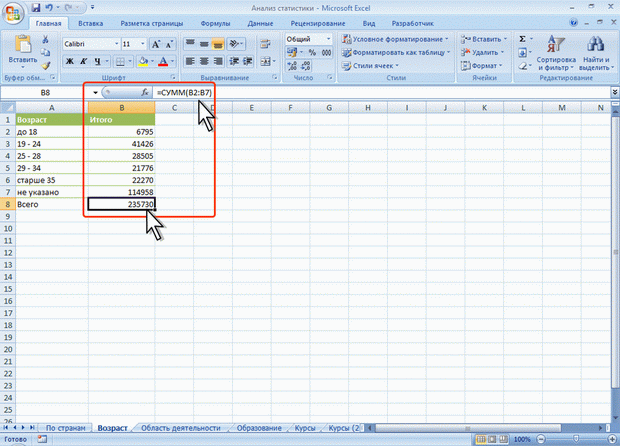The height and width of the screenshot is (446, 620).
Task: Switch to the Вставка ribbon tab
Action: [x=91, y=23]
